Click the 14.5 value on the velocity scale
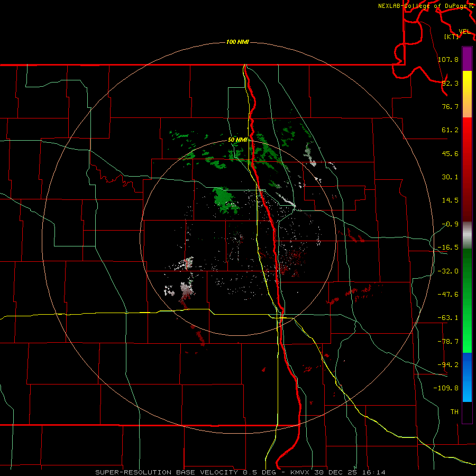The height and width of the screenshot is (476, 476). coord(450,200)
